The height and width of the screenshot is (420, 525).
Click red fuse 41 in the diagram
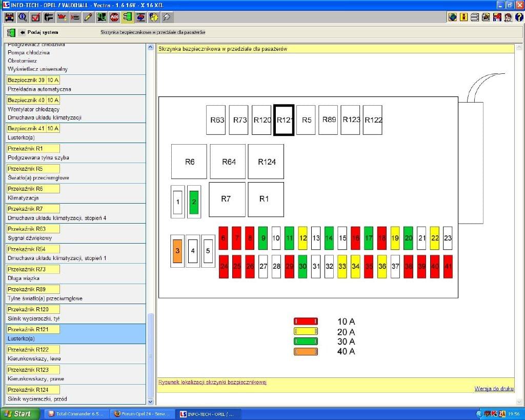(448, 267)
